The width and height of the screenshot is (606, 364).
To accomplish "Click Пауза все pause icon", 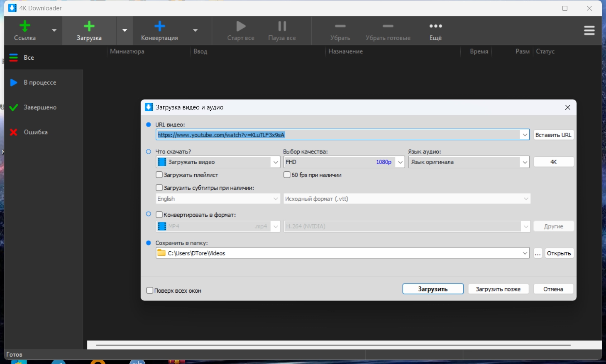I will pos(282,26).
